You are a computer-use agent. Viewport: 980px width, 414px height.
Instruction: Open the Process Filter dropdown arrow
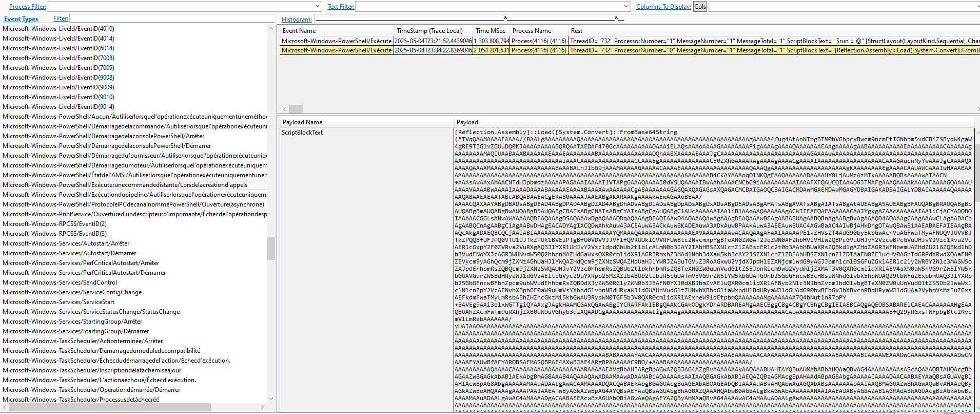(x=318, y=6)
